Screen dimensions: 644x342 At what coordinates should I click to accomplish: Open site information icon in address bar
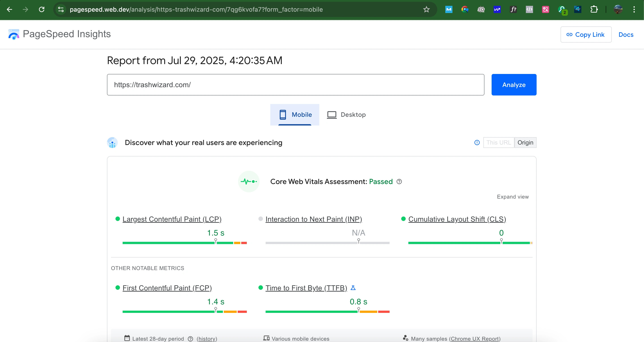pyautogui.click(x=61, y=9)
